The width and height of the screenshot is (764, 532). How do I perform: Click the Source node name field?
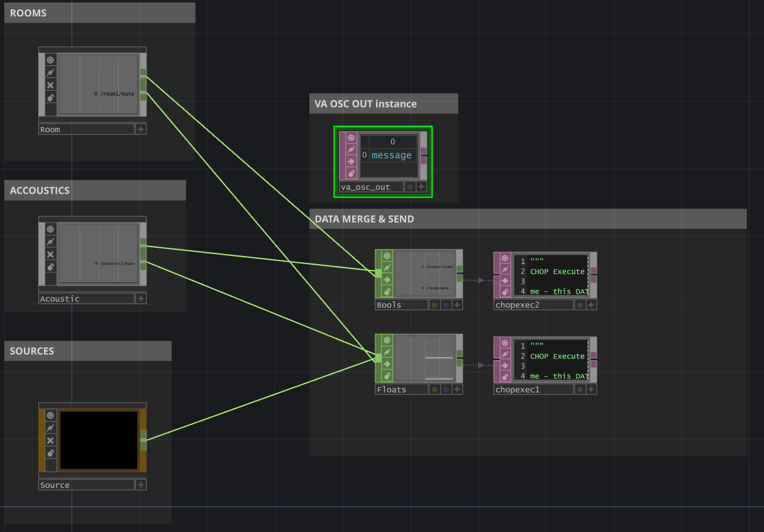click(x=87, y=485)
